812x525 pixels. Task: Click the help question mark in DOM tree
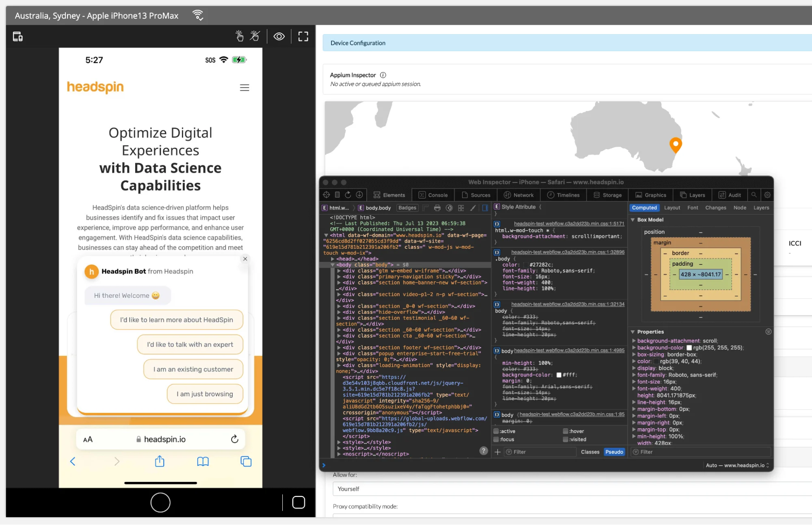(483, 450)
